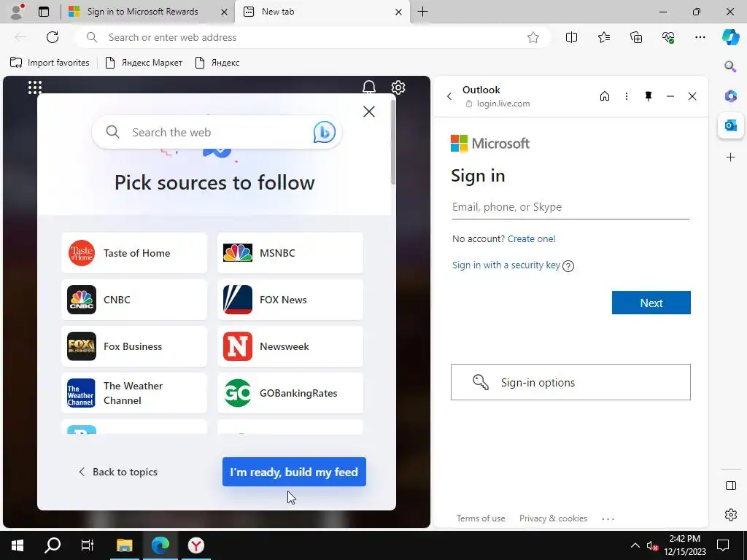
Task: Open the Windows Start menu
Action: pos(18,545)
